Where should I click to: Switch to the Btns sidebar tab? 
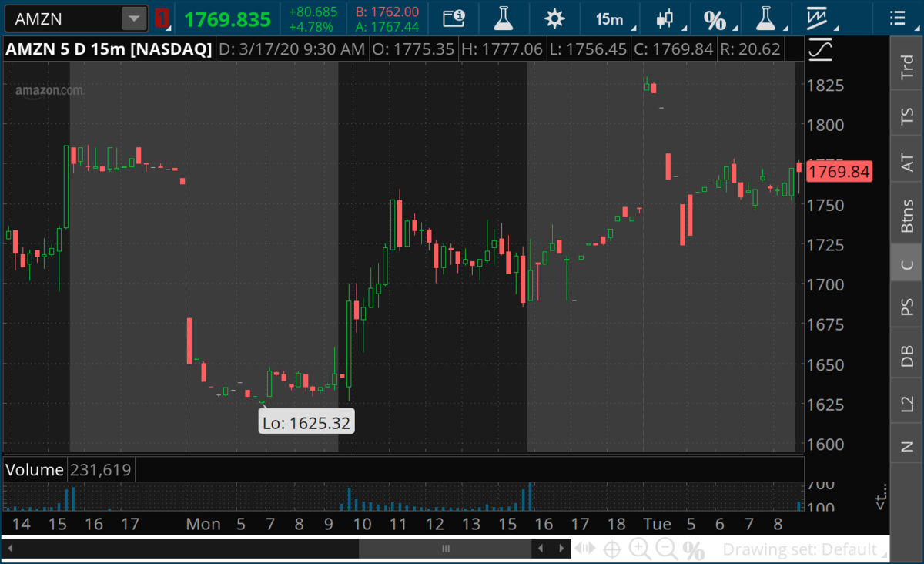pyautogui.click(x=907, y=214)
